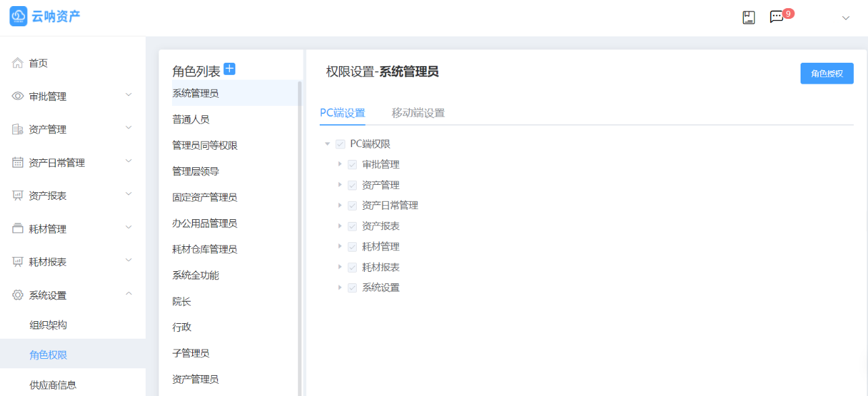Click the help manual book icon

tap(749, 18)
